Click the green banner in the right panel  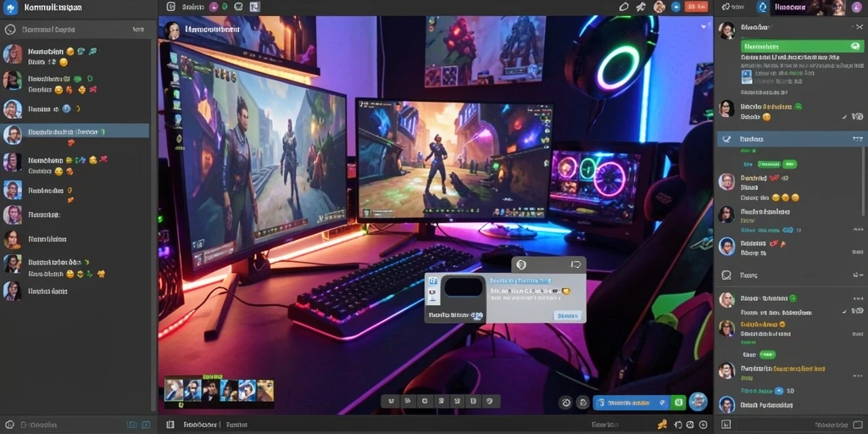(802, 47)
